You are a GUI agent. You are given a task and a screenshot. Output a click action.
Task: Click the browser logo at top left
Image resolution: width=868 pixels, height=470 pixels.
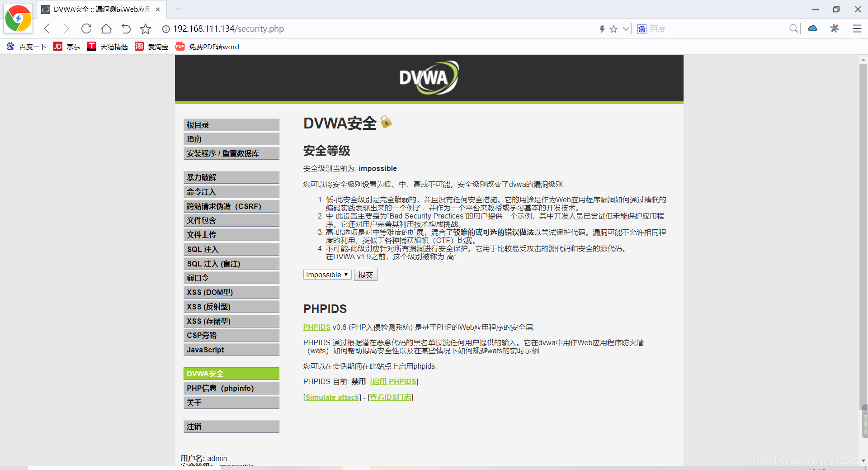(x=18, y=19)
